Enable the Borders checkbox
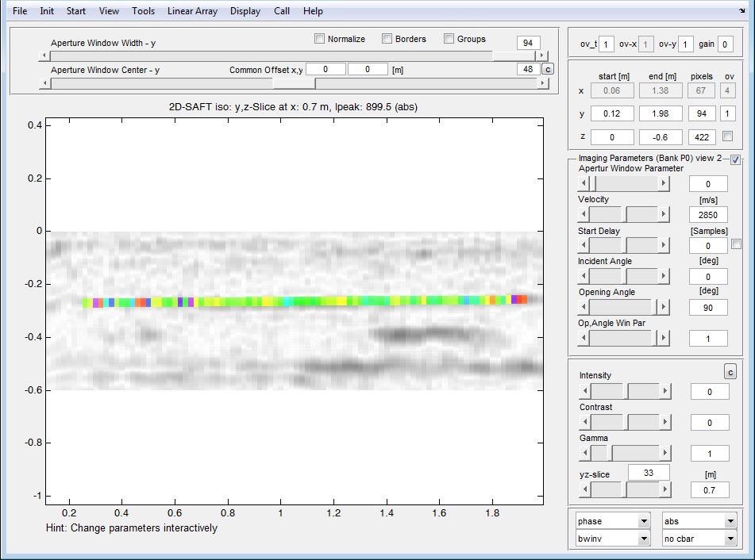This screenshot has height=560, width=755. point(387,39)
